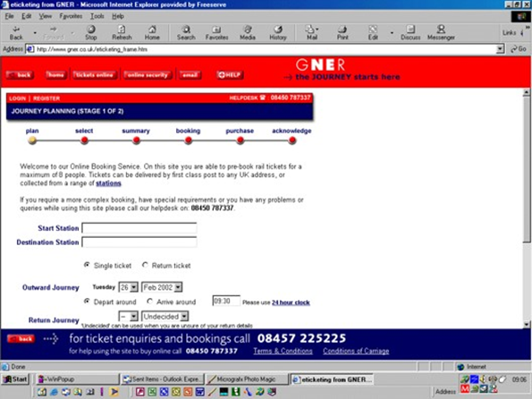Click the email navigation button

(x=190, y=75)
